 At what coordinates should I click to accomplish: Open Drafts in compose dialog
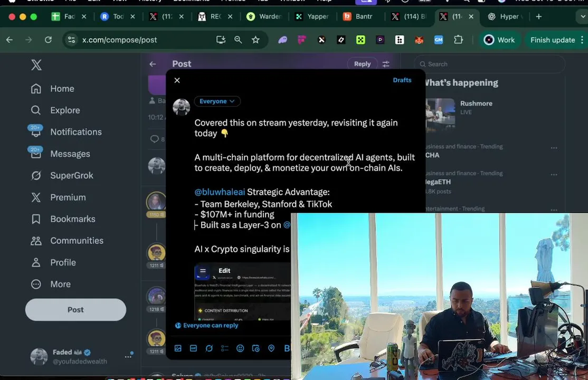[402, 80]
